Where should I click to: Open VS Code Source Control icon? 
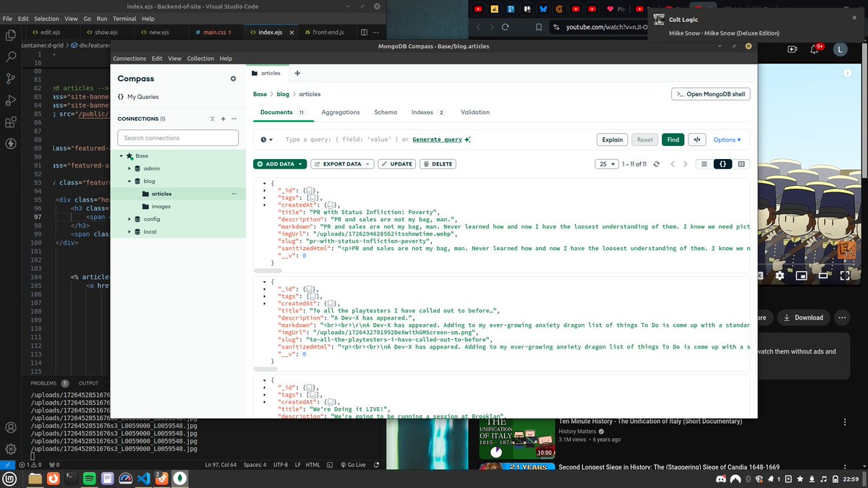11,78
